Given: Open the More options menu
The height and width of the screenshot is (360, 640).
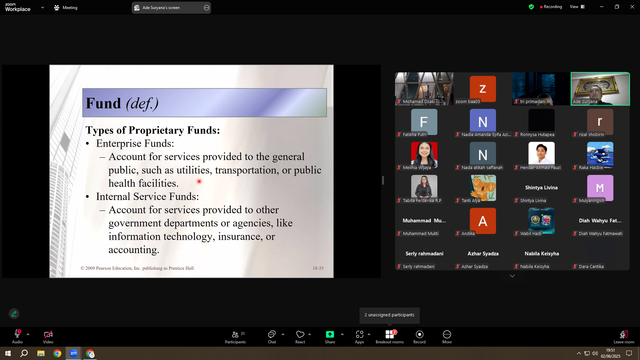Looking at the screenshot, I should 447,337.
